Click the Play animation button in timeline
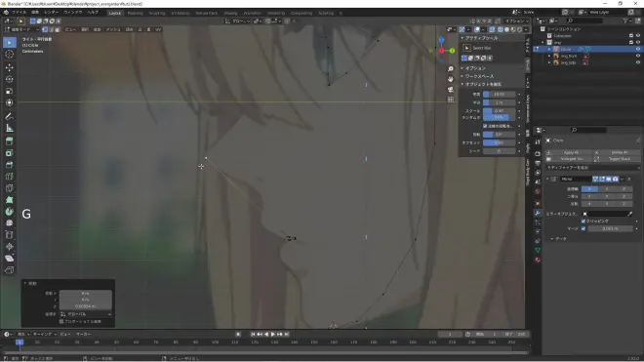 (272, 335)
